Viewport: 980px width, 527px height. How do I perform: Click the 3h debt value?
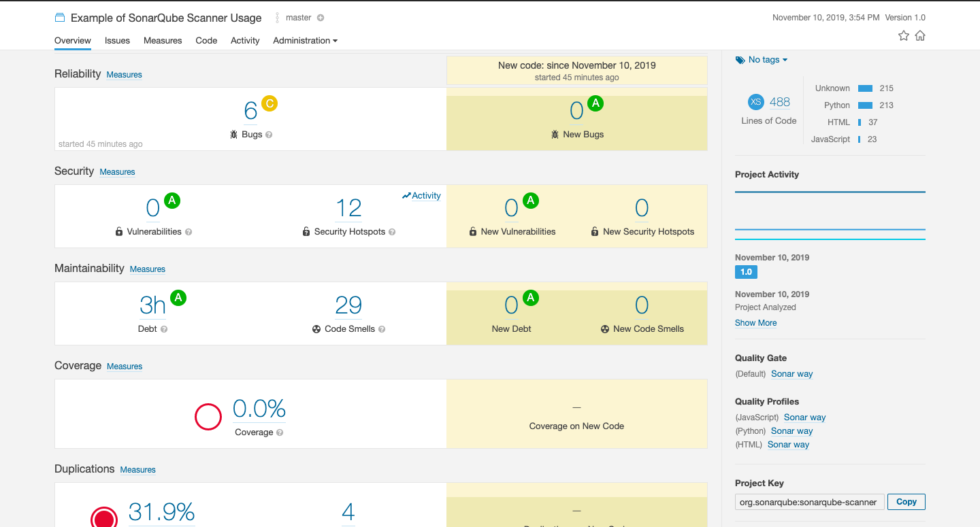[x=152, y=305]
